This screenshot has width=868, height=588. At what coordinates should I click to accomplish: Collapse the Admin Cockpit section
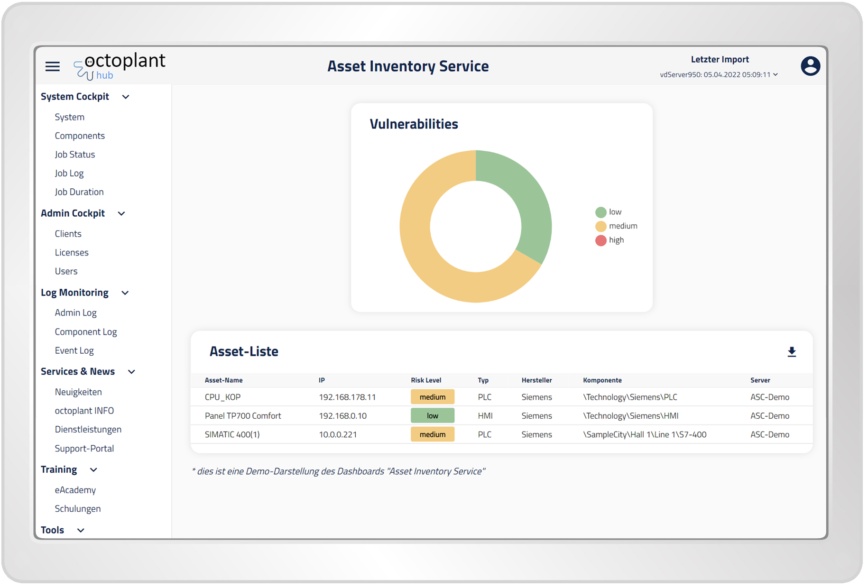(121, 213)
